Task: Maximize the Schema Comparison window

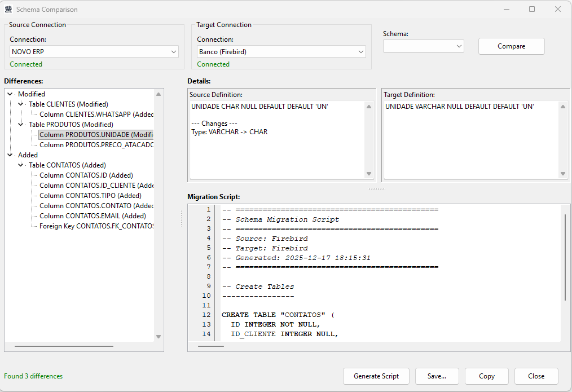Action: 532,9
